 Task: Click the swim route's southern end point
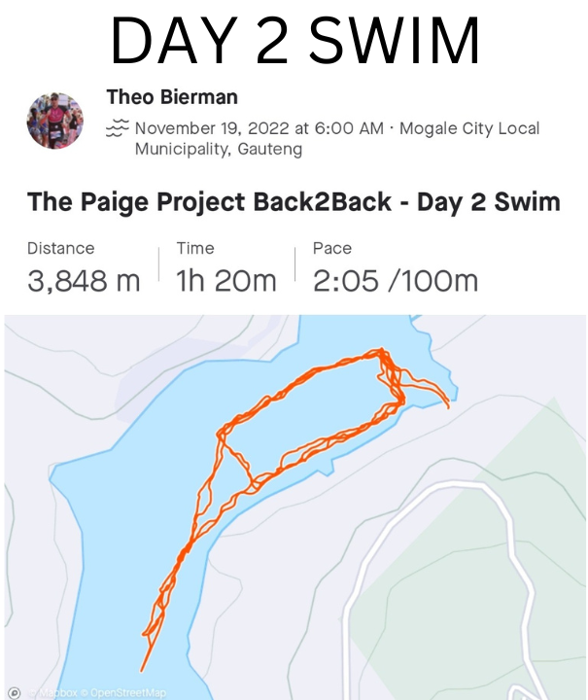(142, 670)
